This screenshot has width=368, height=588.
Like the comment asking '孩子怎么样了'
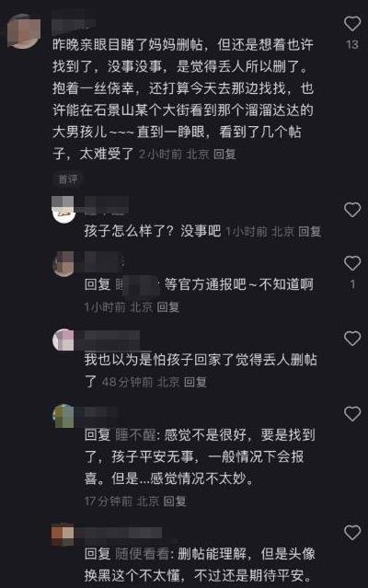click(351, 210)
